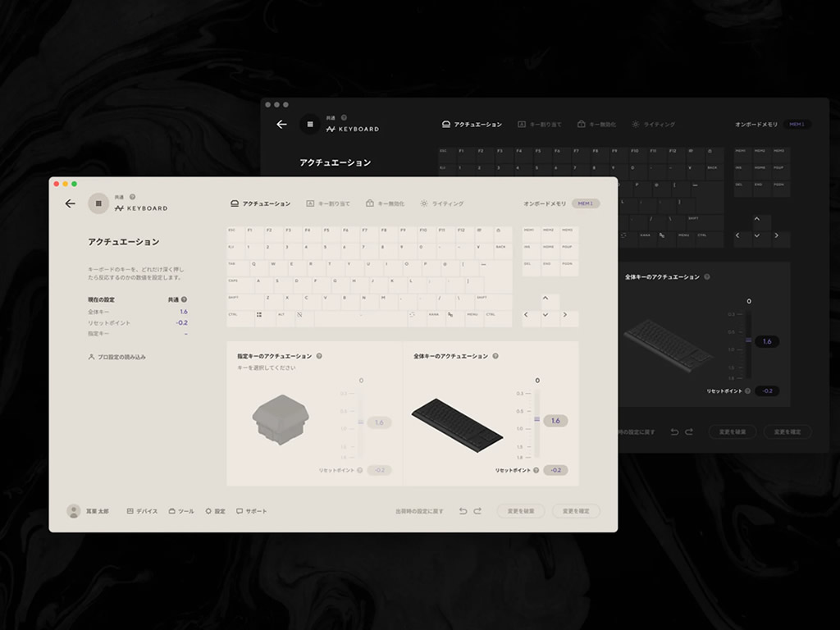Open the ツール tools section
The image size is (840, 630).
(181, 511)
